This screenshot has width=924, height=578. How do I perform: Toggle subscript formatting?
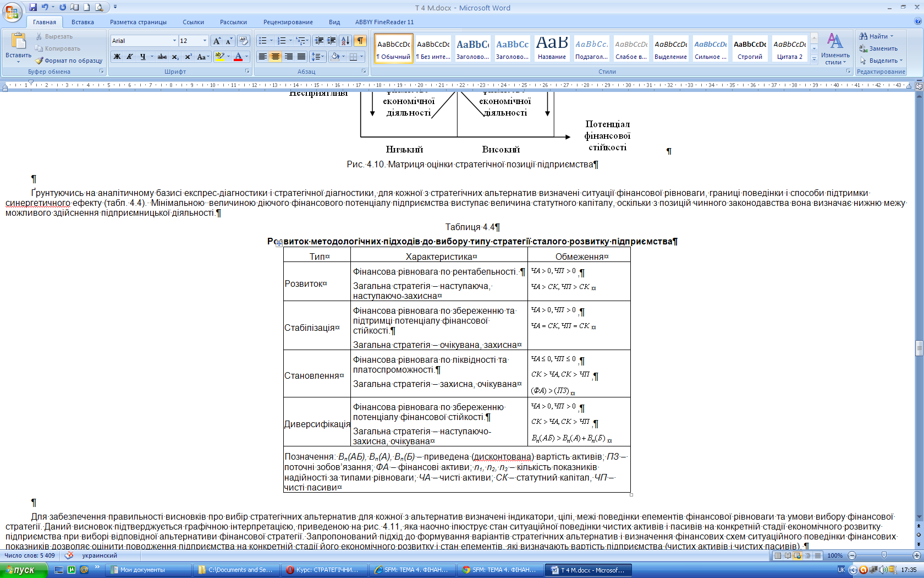175,57
